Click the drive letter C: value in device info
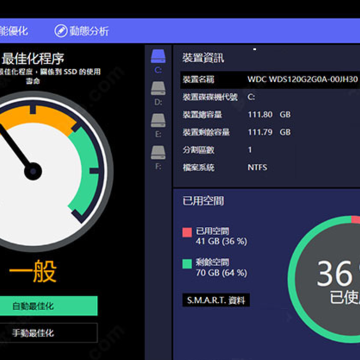Image resolution: width=360 pixels, height=360 pixels. click(x=251, y=97)
